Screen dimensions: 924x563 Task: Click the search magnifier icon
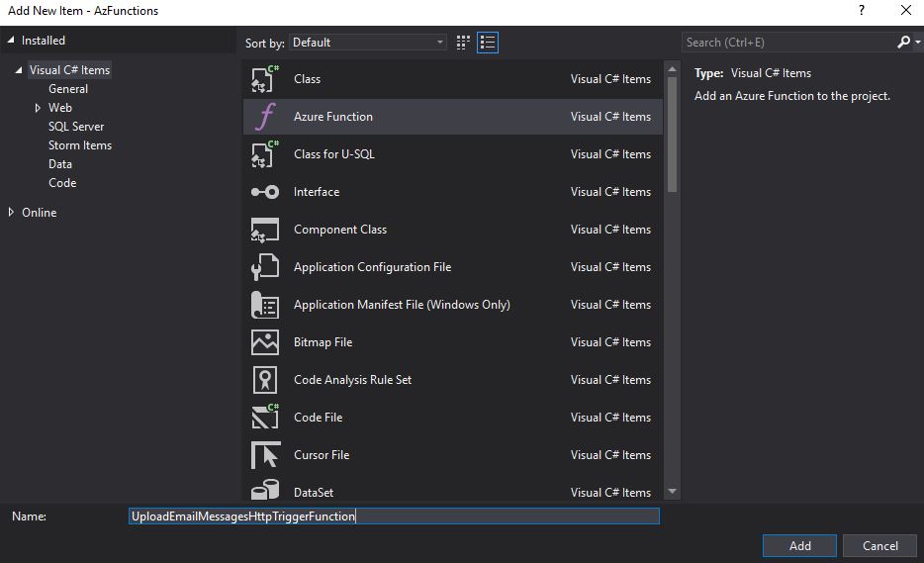click(x=903, y=43)
